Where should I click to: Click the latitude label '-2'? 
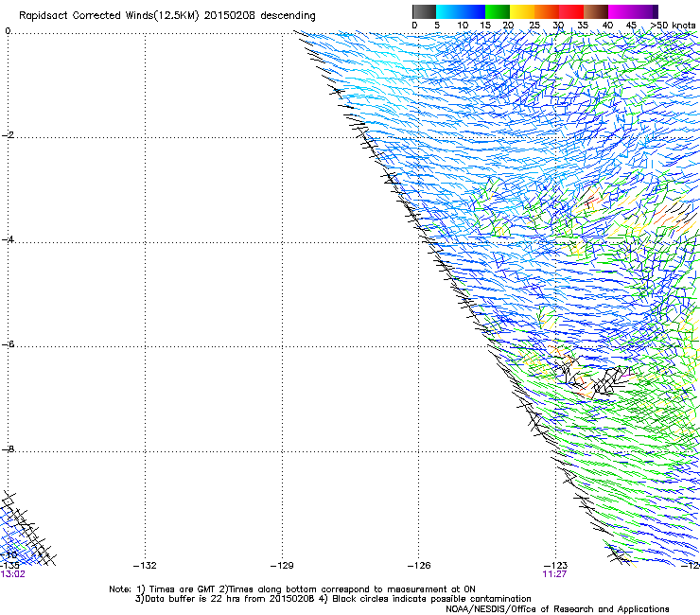click(x=9, y=135)
